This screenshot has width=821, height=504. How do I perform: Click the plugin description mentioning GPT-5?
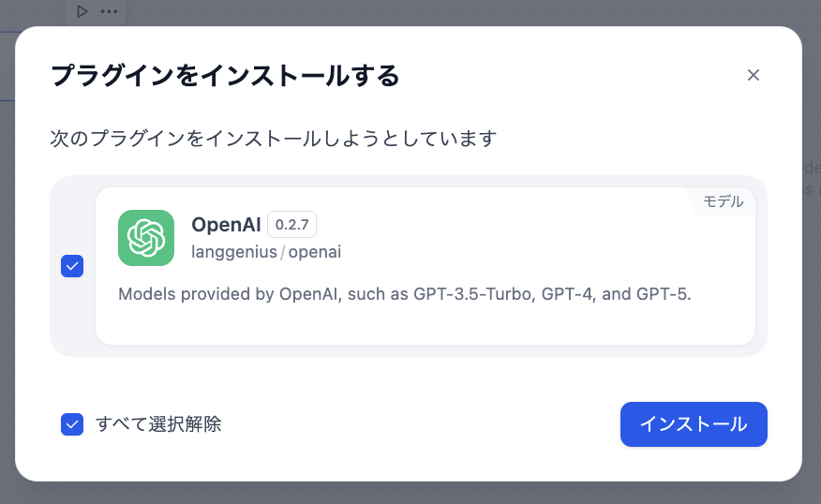coord(404,294)
